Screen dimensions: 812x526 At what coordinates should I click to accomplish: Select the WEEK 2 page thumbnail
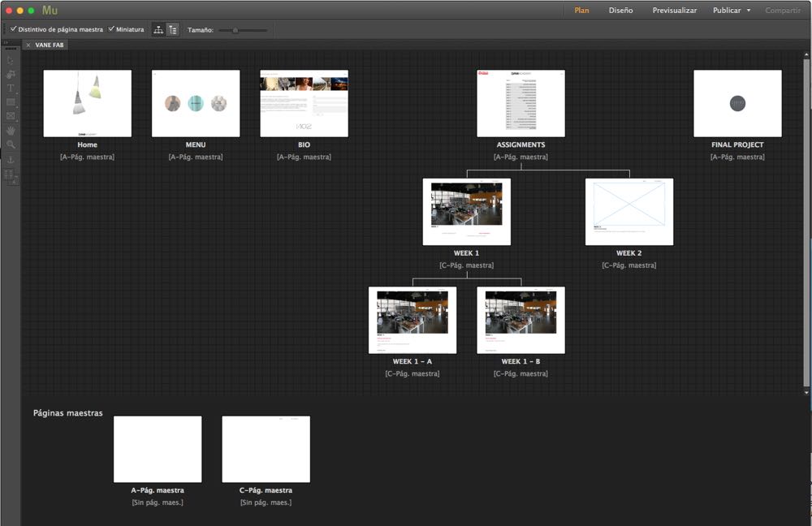coord(629,212)
